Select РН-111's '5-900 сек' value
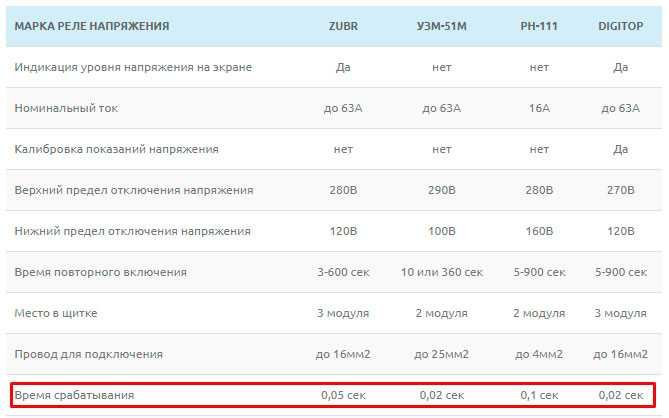 [539, 272]
